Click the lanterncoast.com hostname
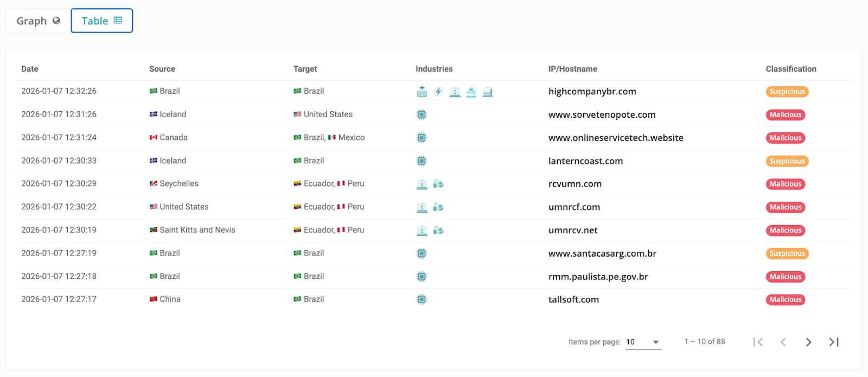This screenshot has width=868, height=377. click(585, 161)
